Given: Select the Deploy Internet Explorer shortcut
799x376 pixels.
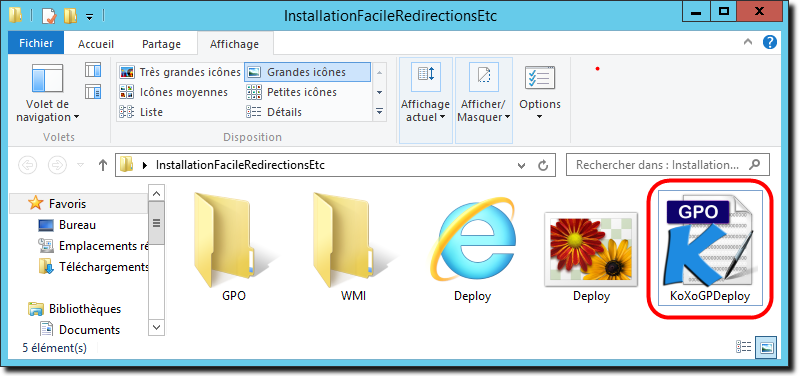Looking at the screenshot, I should point(472,249).
